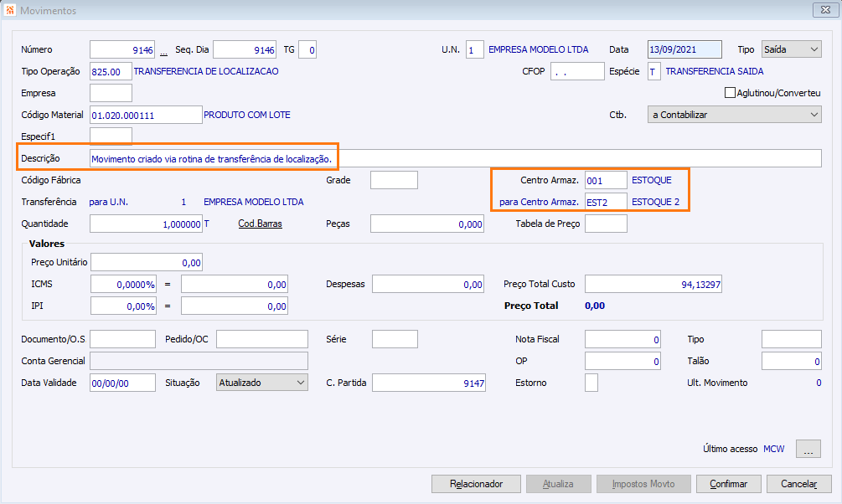The height and width of the screenshot is (504, 842).
Task: Edit the Tipo Operação field 825.00
Action: pos(111,71)
